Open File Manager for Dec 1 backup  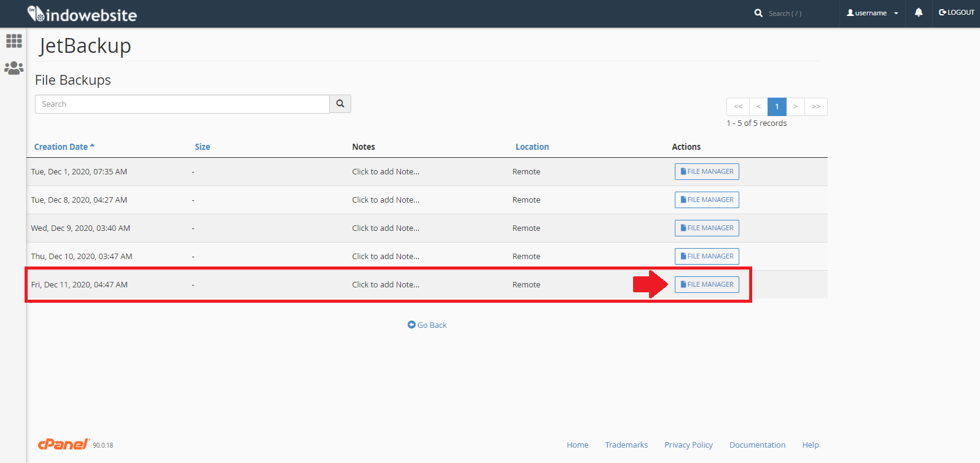(x=707, y=171)
